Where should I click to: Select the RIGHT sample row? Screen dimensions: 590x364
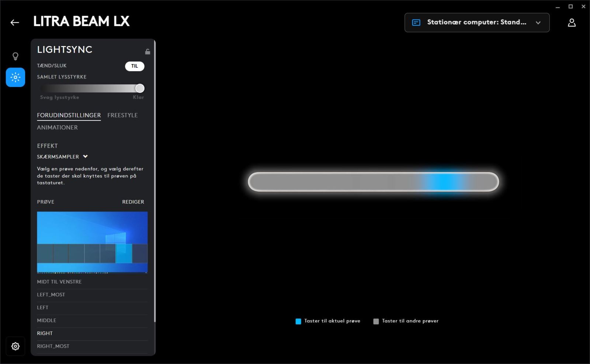92,333
